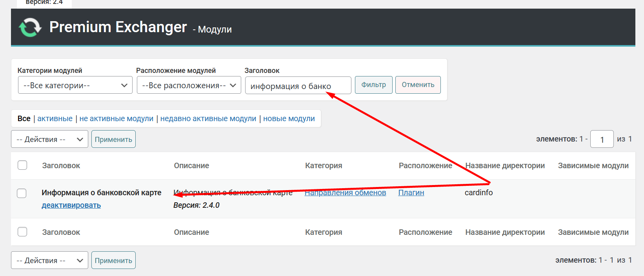Check the Информация о банковской карте row checkbox

(x=22, y=193)
